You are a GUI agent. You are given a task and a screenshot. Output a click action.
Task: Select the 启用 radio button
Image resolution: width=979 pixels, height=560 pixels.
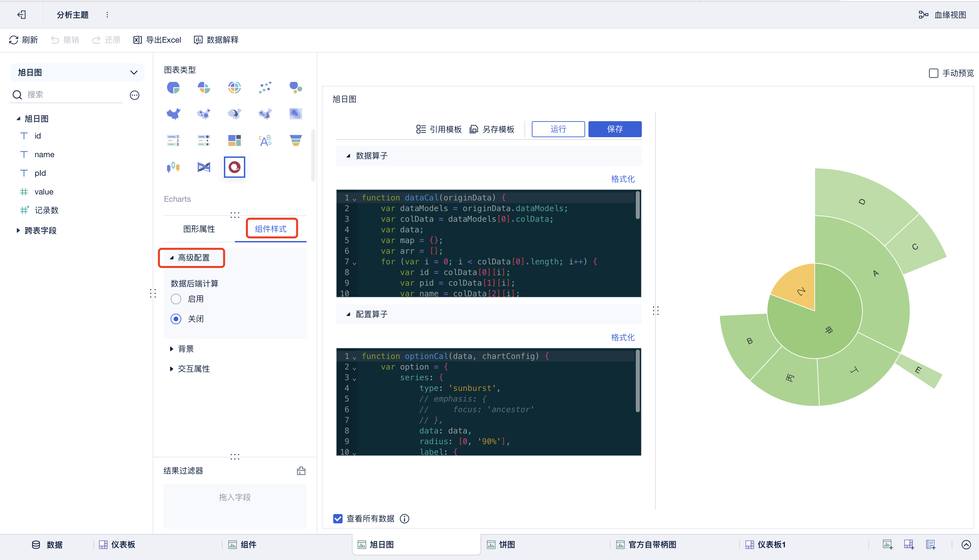(x=176, y=299)
